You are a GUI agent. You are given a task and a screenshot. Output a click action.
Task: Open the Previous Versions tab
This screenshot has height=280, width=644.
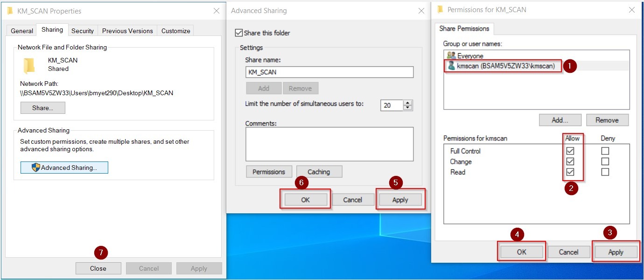[127, 31]
